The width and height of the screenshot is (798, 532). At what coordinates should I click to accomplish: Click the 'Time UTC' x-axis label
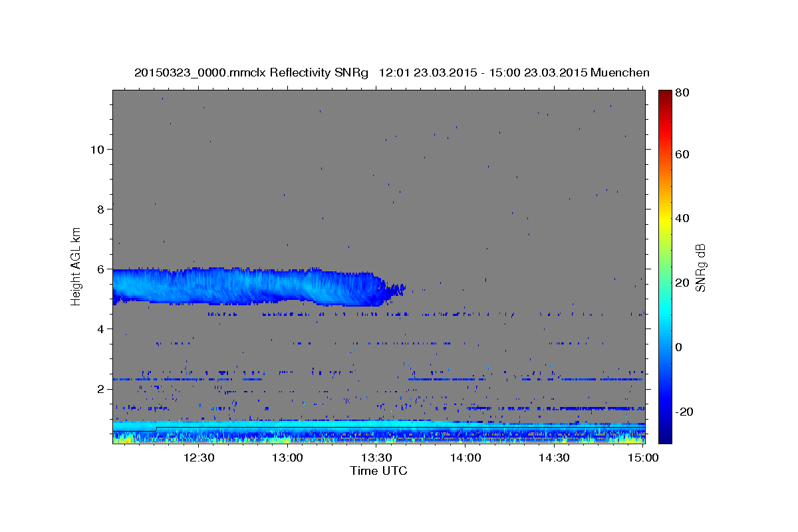(378, 471)
